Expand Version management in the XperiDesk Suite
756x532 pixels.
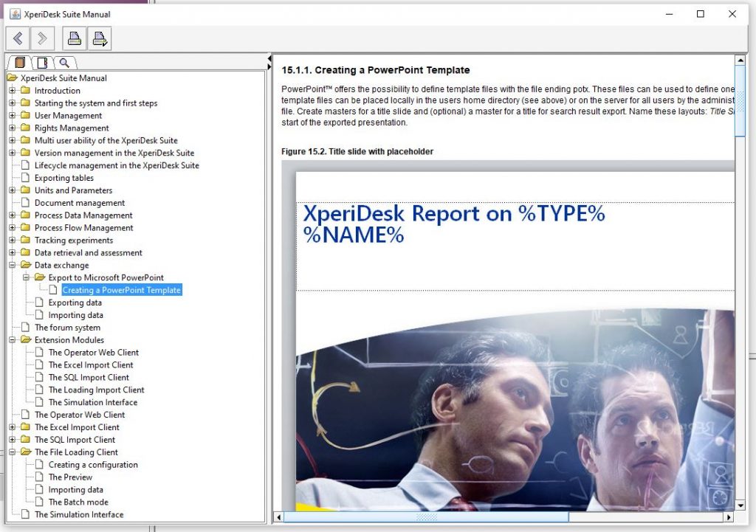tap(12, 153)
